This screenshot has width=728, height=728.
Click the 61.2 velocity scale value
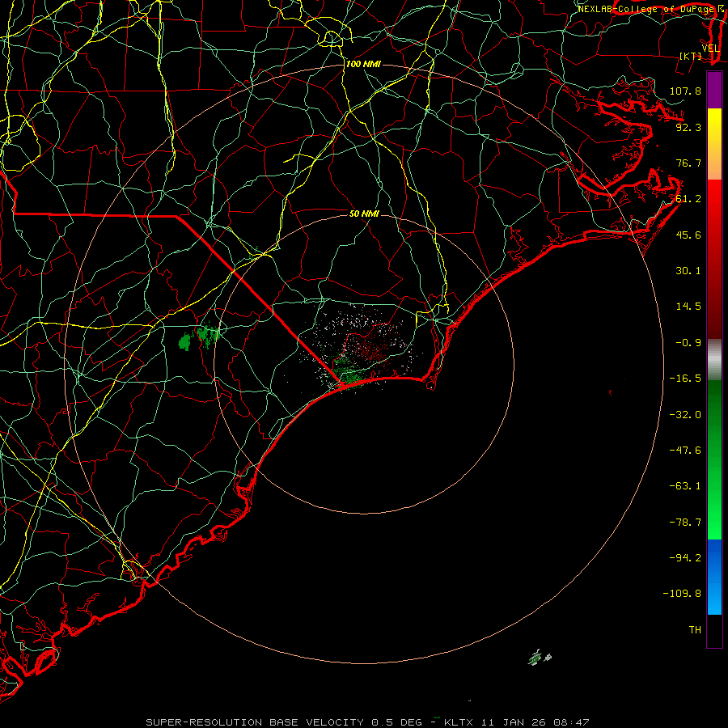[x=688, y=199]
